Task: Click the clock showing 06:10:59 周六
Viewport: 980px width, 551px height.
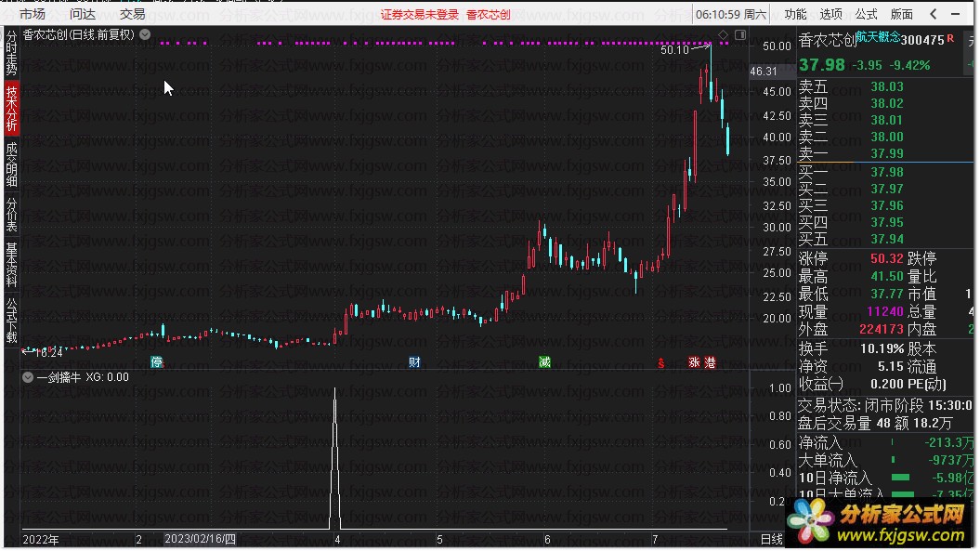Action: coord(731,14)
